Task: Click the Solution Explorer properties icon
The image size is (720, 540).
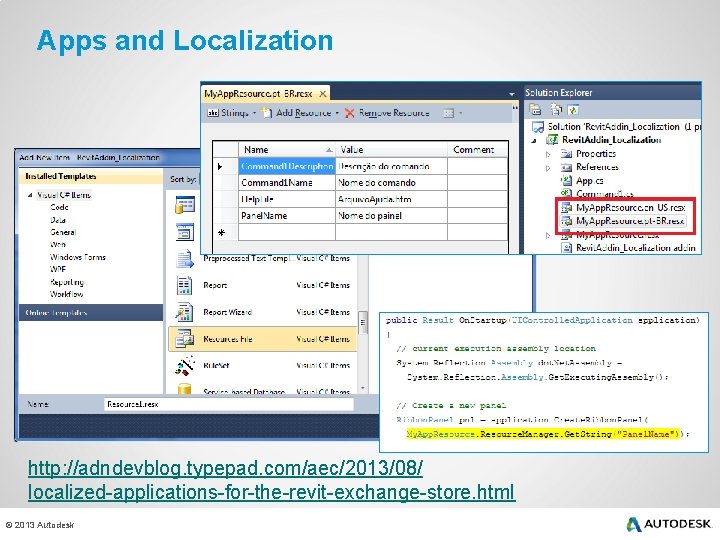Action: 535,110
